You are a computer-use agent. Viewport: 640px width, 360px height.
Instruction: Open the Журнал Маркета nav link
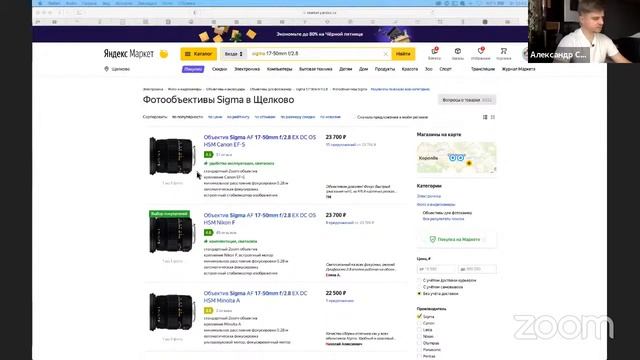click(x=518, y=69)
